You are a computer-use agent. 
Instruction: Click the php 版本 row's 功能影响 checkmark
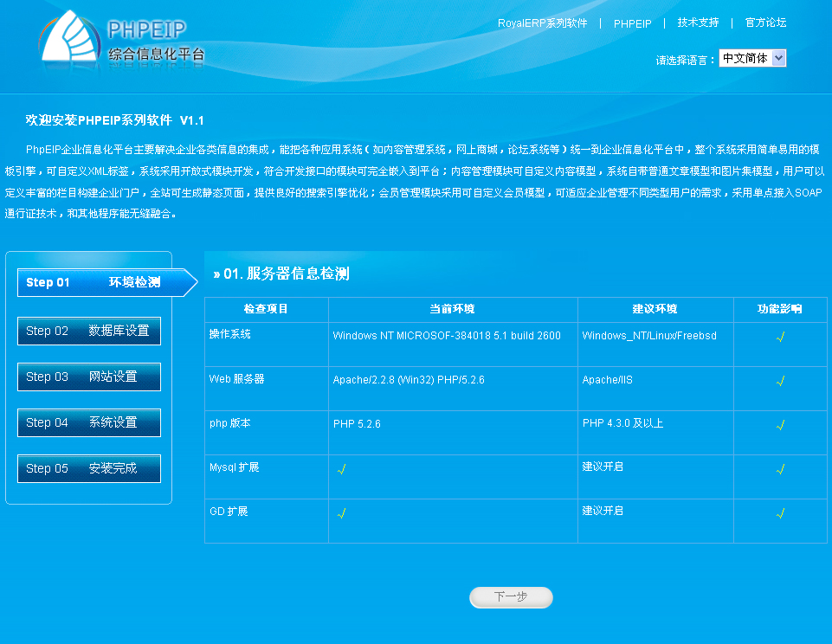pos(781,425)
